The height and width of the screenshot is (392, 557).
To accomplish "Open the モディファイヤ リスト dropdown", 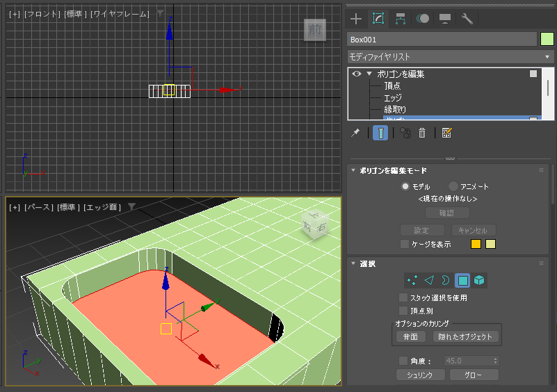I will pos(451,57).
